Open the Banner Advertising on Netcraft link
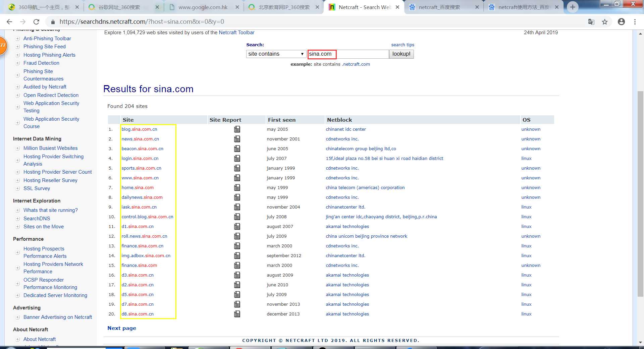644x349 pixels. click(58, 317)
